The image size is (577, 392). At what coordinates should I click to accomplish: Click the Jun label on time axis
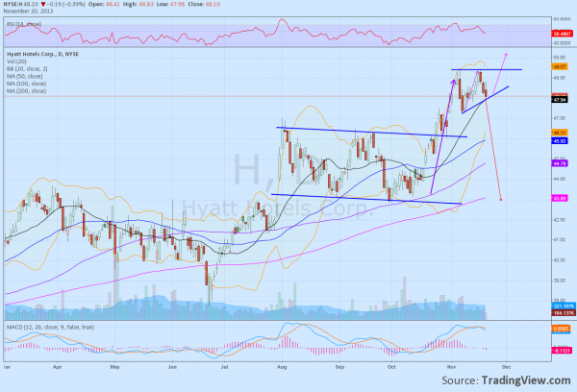172,367
